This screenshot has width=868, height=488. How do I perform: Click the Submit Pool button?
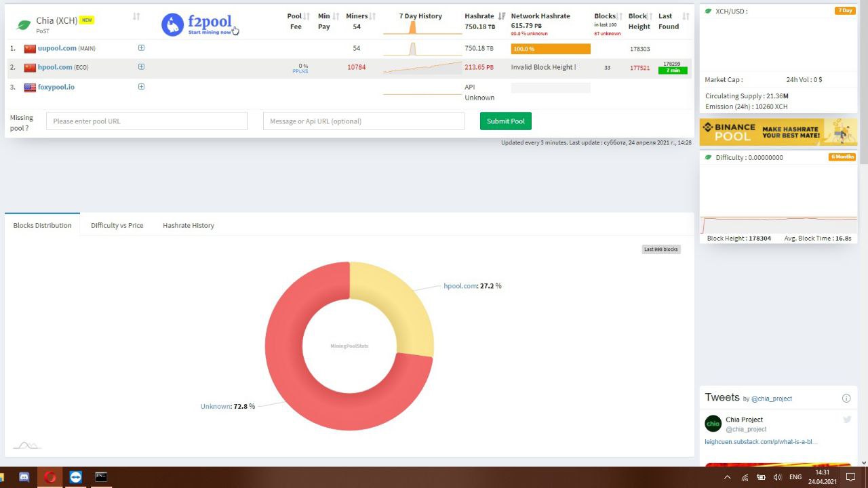[x=506, y=121]
